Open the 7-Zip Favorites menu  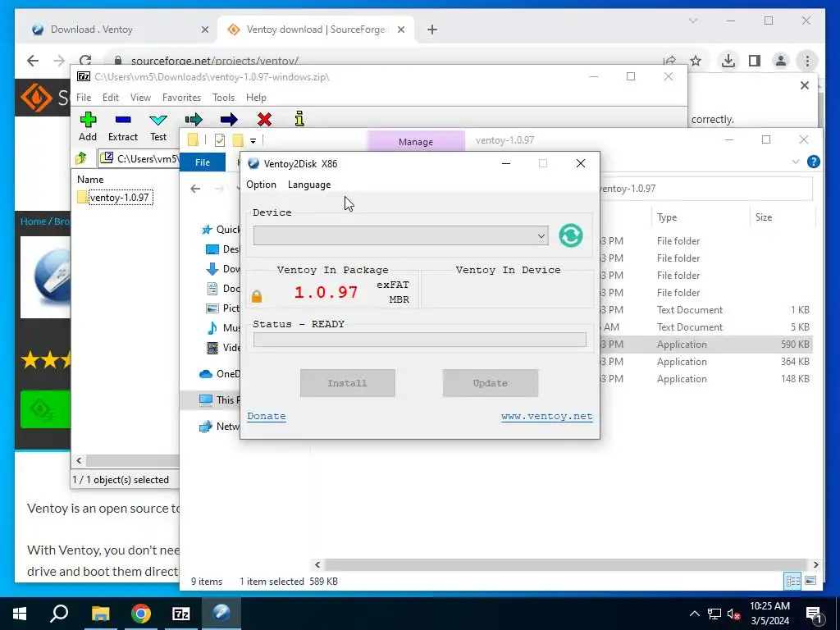(181, 98)
